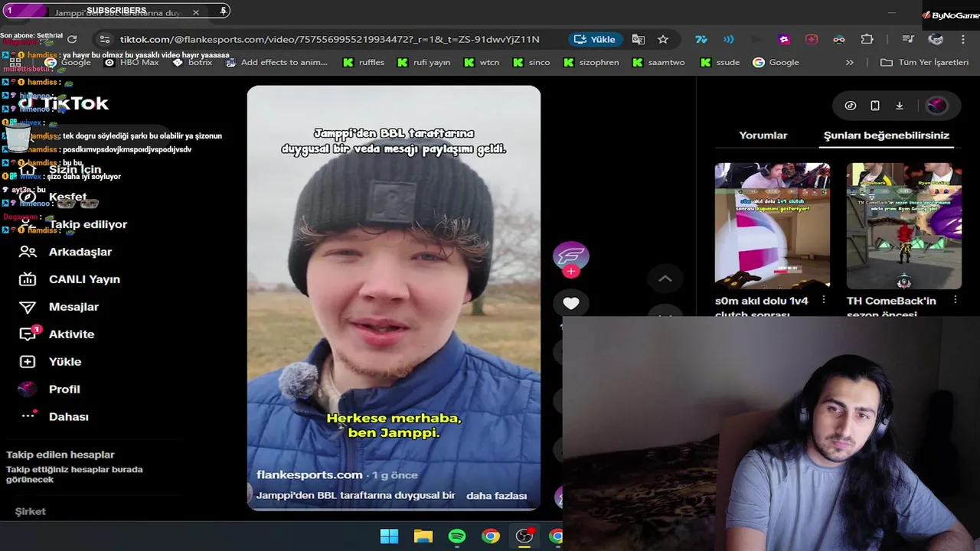Close the Jamppi browser tab
The width and height of the screenshot is (980, 551).
click(195, 12)
